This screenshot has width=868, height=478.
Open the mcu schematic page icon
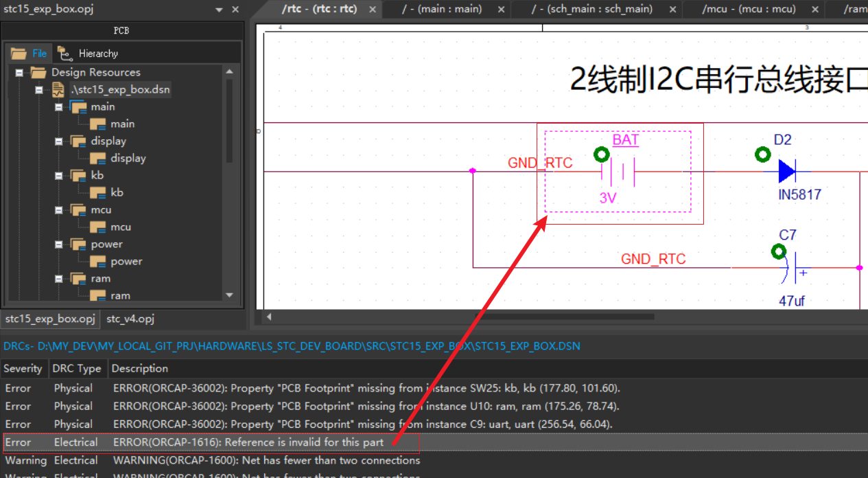pos(98,227)
